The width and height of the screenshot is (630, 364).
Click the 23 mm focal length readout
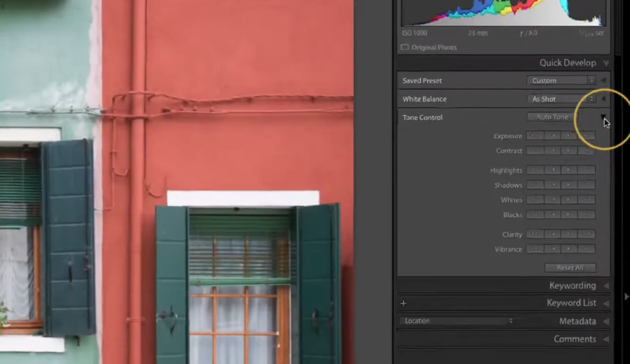point(478,33)
